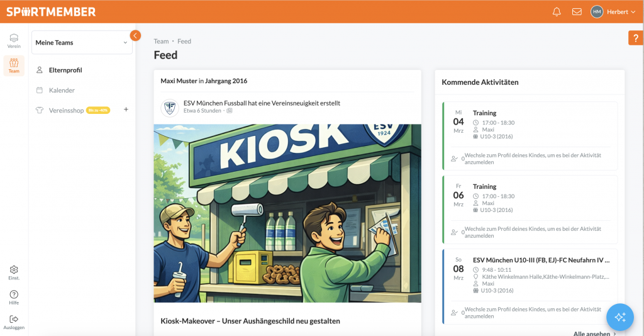Open messages envelope icon in header
This screenshot has width=644, height=336.
point(576,12)
